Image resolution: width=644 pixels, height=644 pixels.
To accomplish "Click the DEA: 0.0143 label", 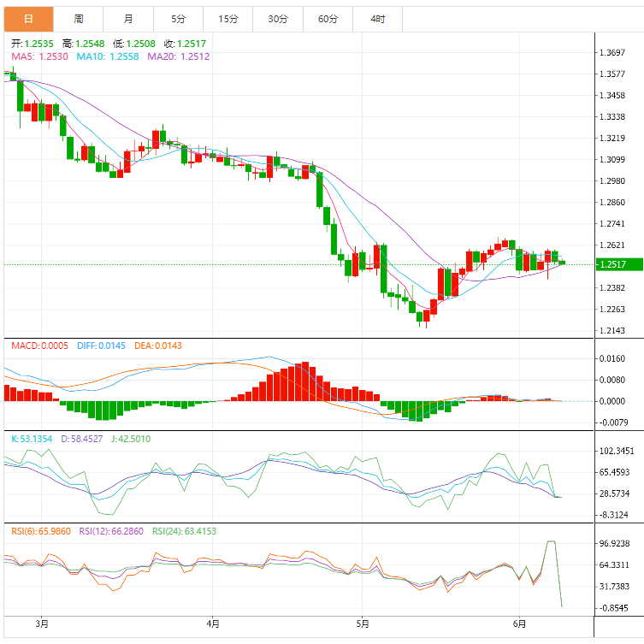I will pyautogui.click(x=158, y=346).
